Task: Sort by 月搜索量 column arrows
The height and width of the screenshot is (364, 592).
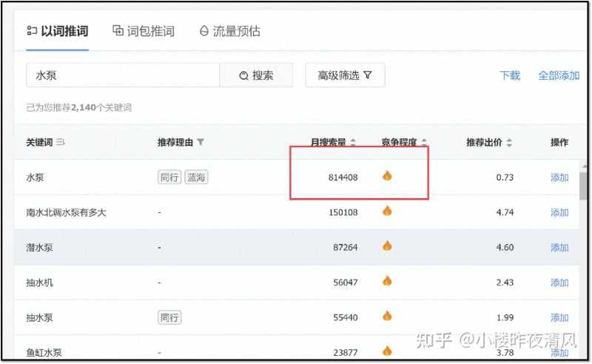Action: coord(353,142)
